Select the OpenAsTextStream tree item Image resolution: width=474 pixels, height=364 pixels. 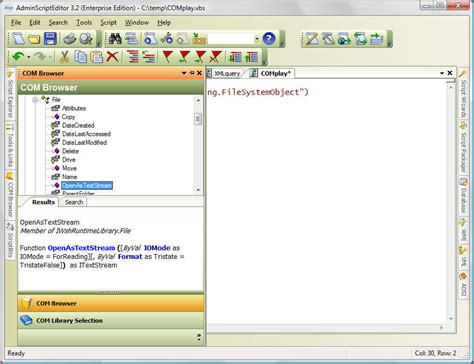point(87,185)
